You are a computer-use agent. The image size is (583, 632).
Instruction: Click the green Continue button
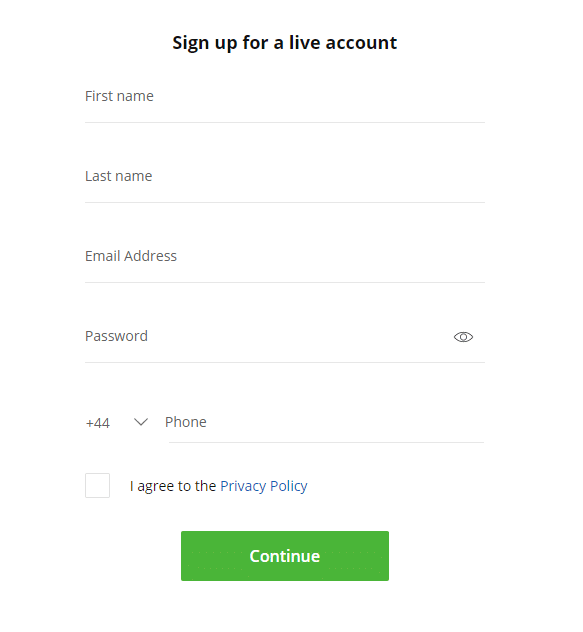click(285, 556)
